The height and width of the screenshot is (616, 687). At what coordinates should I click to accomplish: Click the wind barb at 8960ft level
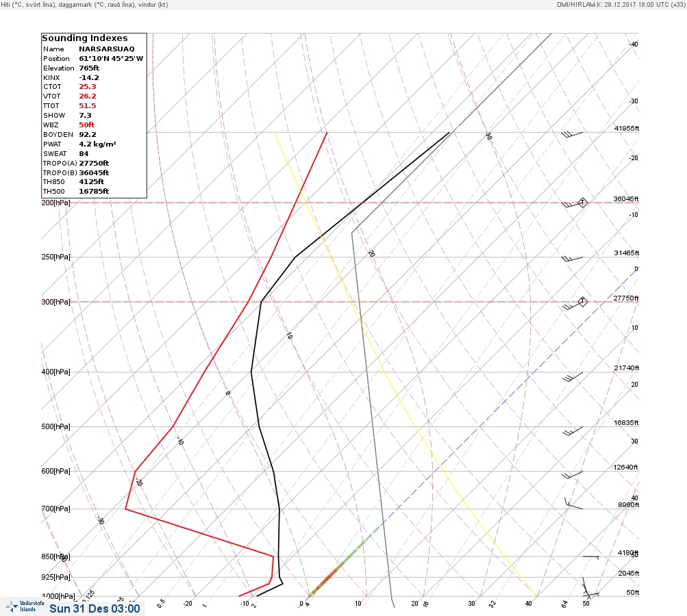573,504
